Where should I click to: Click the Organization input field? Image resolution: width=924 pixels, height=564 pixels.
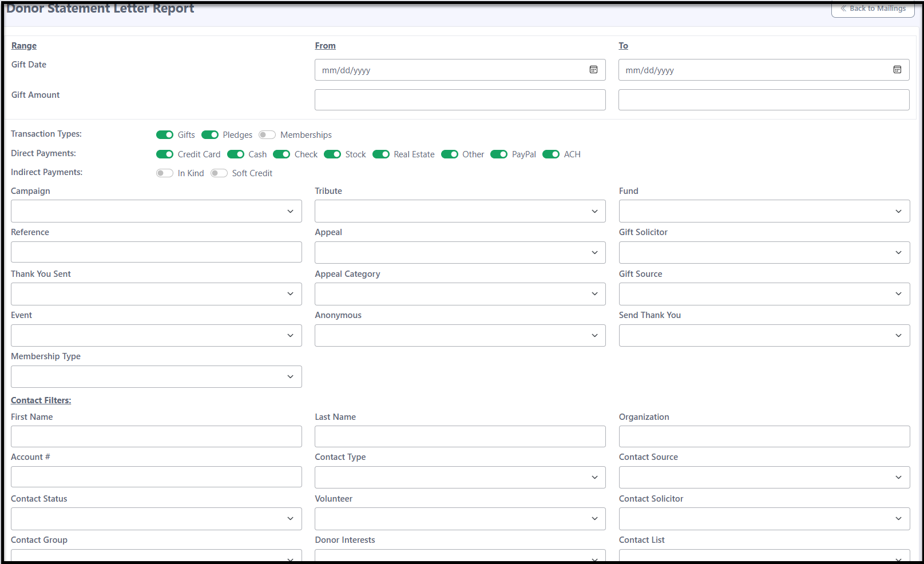tap(764, 436)
